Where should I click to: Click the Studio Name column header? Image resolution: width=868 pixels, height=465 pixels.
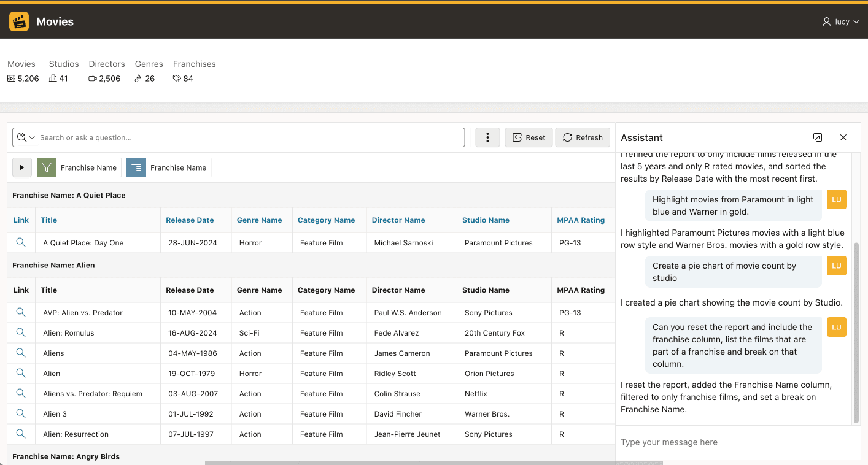487,220
